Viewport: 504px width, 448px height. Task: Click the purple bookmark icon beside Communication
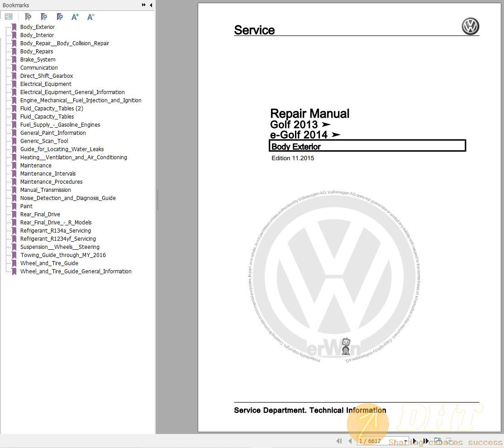14,67
